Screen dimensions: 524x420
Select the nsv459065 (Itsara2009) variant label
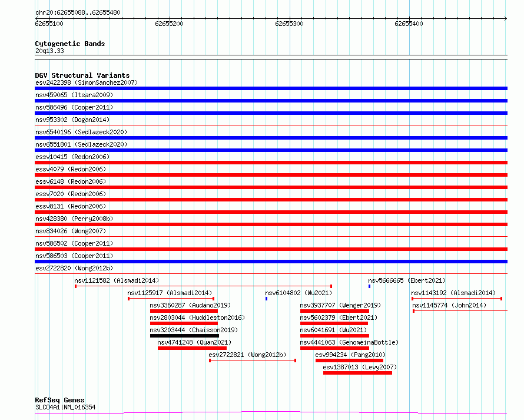(74, 95)
